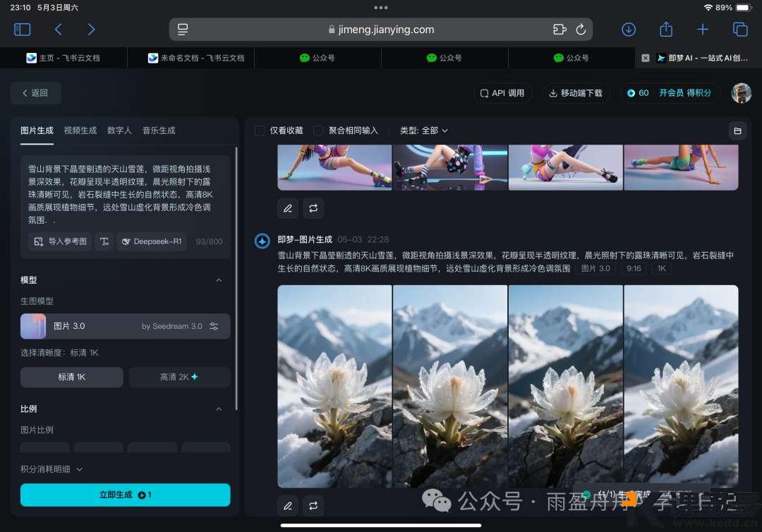
Task: Switch to the 视频生成 tab
Action: (x=80, y=131)
